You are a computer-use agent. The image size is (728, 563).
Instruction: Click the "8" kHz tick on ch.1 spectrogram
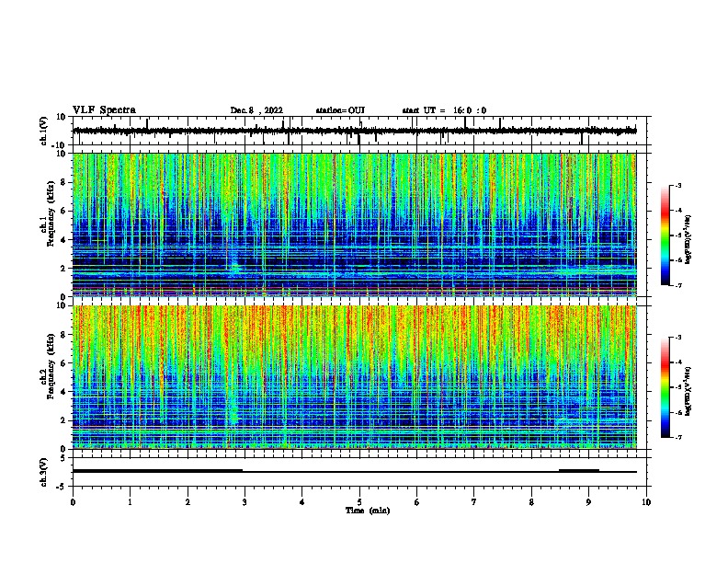[x=63, y=182]
